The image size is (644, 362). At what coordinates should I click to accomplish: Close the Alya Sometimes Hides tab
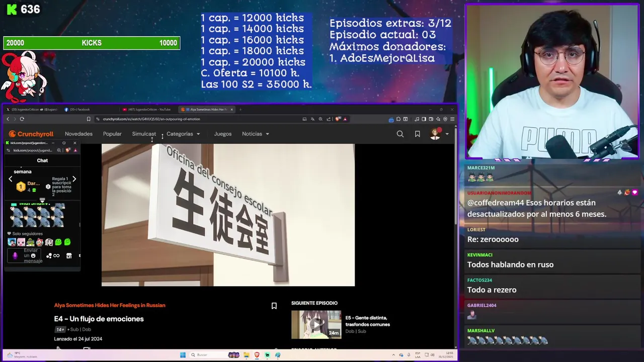pos(231,109)
